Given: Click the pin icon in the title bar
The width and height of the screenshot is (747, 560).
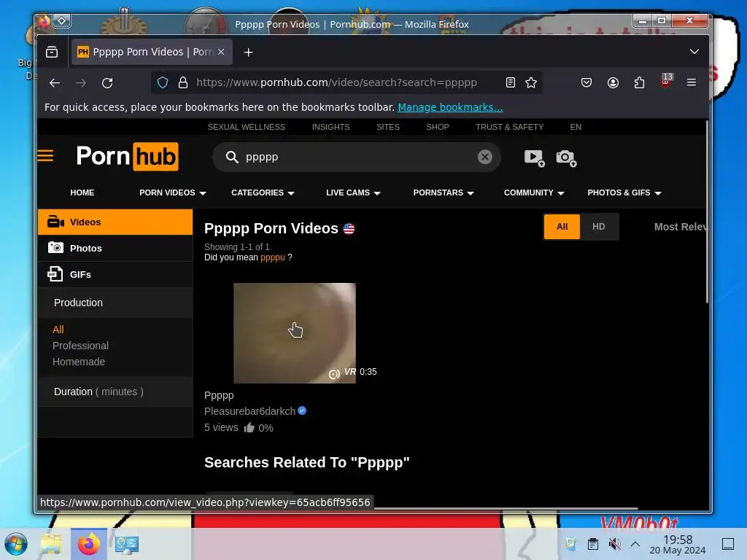Looking at the screenshot, I should coord(62,21).
